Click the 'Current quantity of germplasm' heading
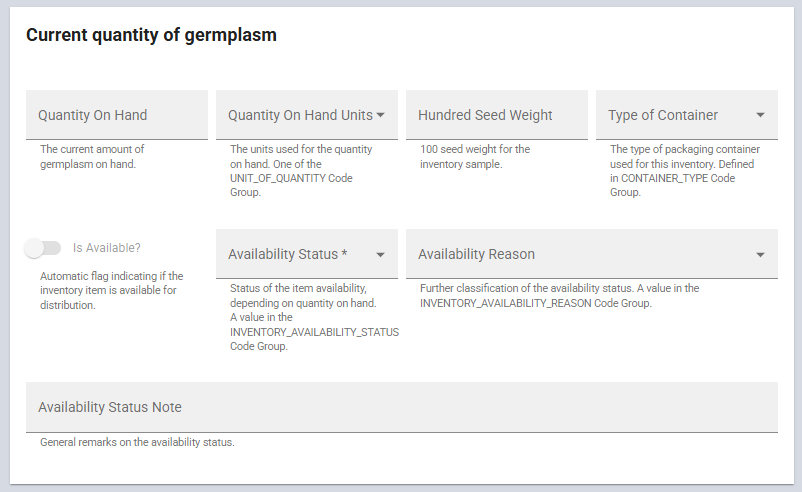This screenshot has width=802, height=492. [151, 35]
